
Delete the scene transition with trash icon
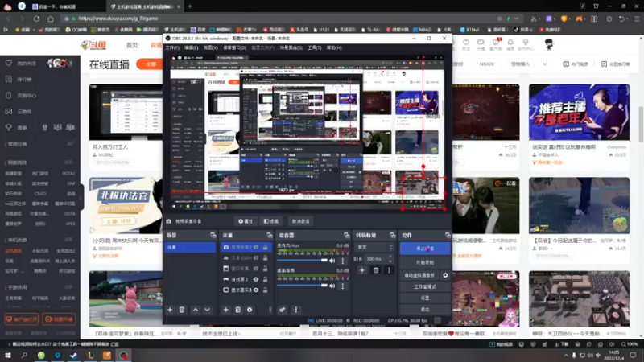pos(376,270)
